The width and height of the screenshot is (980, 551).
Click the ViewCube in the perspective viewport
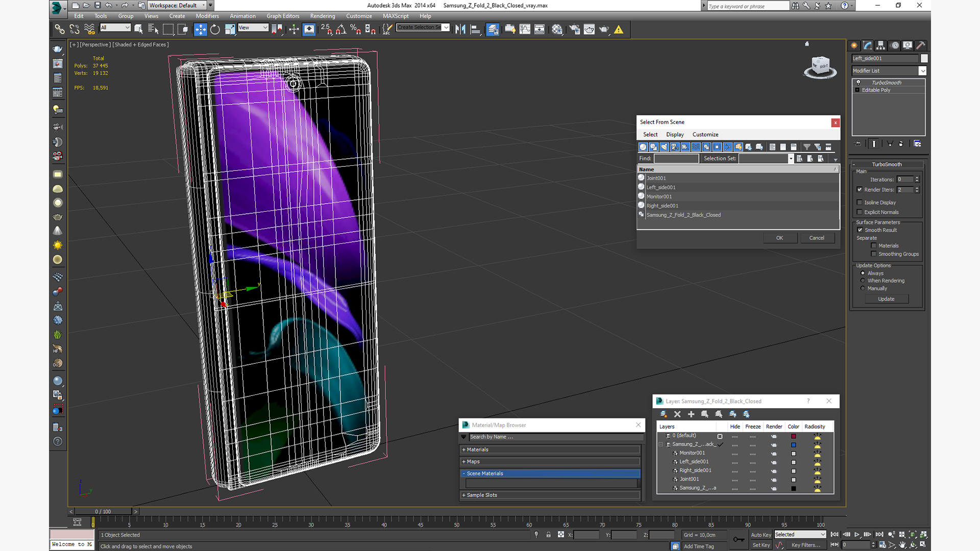click(x=820, y=67)
